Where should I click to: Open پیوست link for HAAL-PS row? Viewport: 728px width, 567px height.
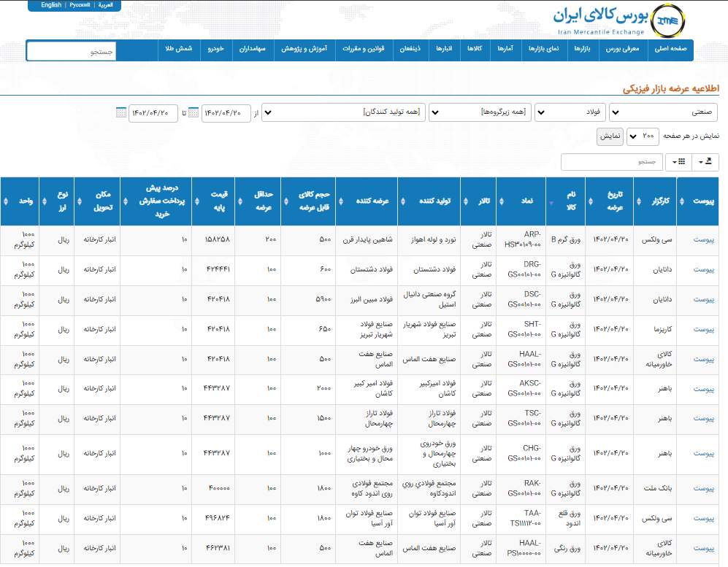pyautogui.click(x=704, y=549)
